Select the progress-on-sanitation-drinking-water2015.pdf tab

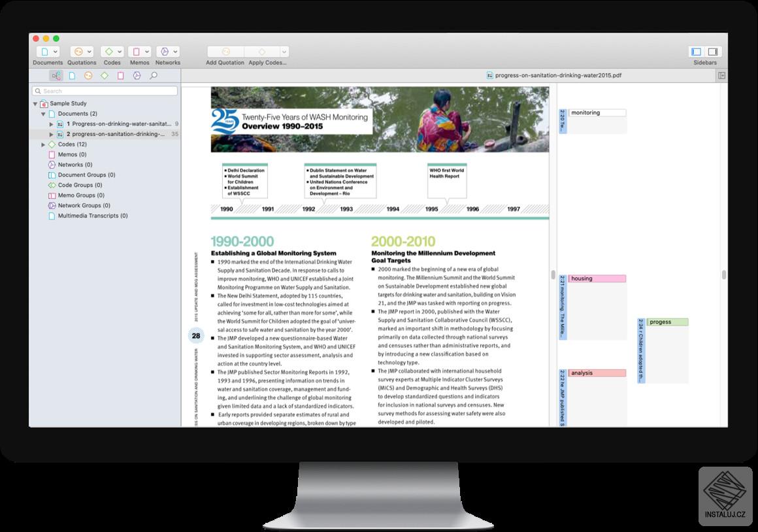[x=554, y=75]
